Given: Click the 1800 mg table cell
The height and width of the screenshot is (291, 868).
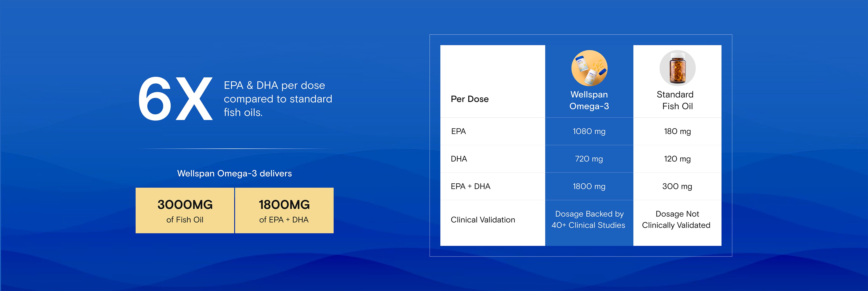Looking at the screenshot, I should (x=589, y=186).
